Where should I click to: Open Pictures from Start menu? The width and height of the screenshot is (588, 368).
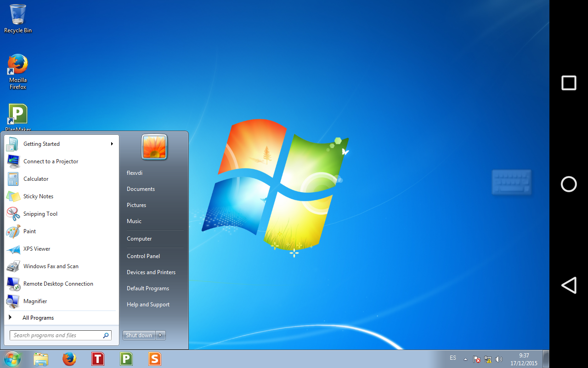tap(136, 205)
